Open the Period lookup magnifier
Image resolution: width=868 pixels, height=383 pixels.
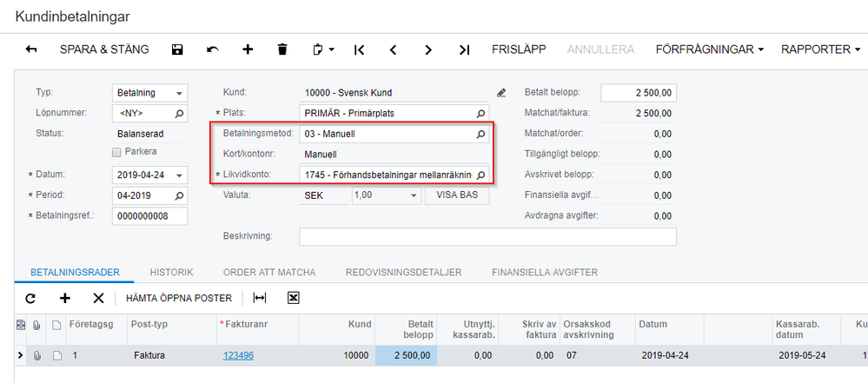[x=179, y=195]
